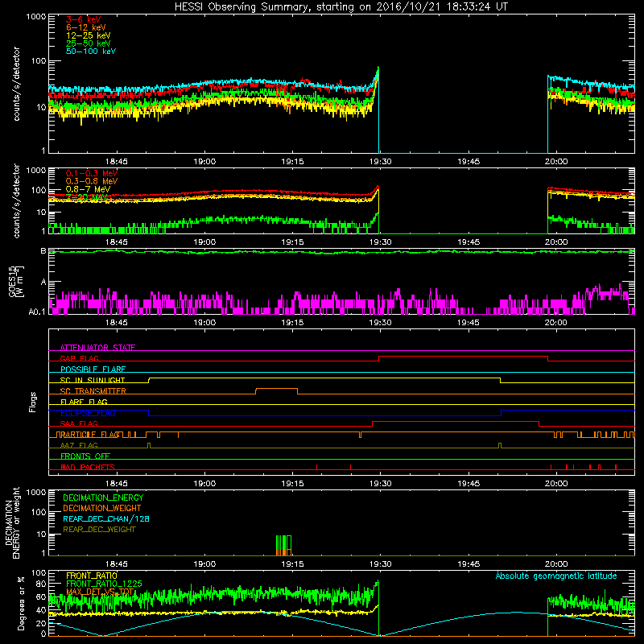Click the HESSI Observing Summary title text
The width and height of the screenshot is (644, 644).
coord(341,7)
